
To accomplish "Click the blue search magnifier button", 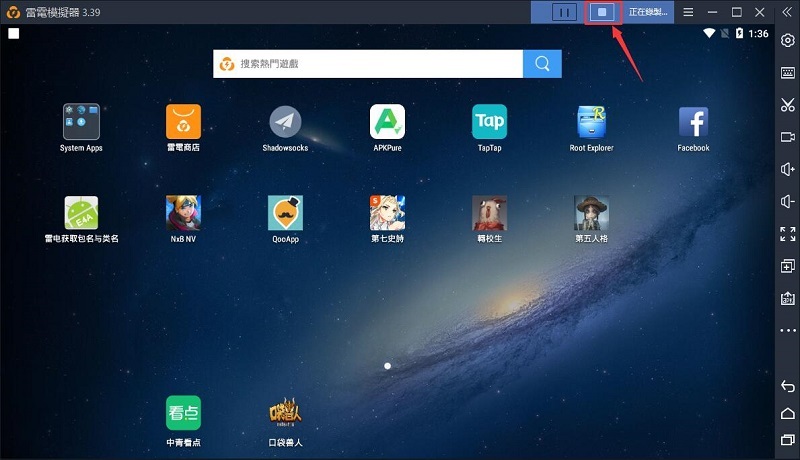I will pyautogui.click(x=542, y=64).
